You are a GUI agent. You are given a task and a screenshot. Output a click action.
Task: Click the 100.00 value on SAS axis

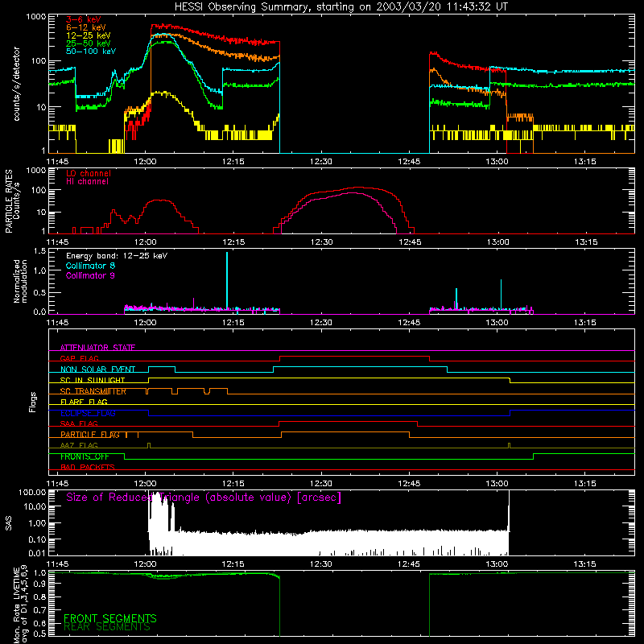(x=32, y=492)
